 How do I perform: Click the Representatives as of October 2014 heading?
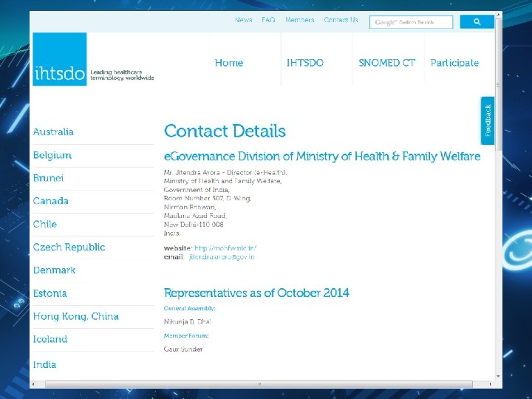[256, 293]
